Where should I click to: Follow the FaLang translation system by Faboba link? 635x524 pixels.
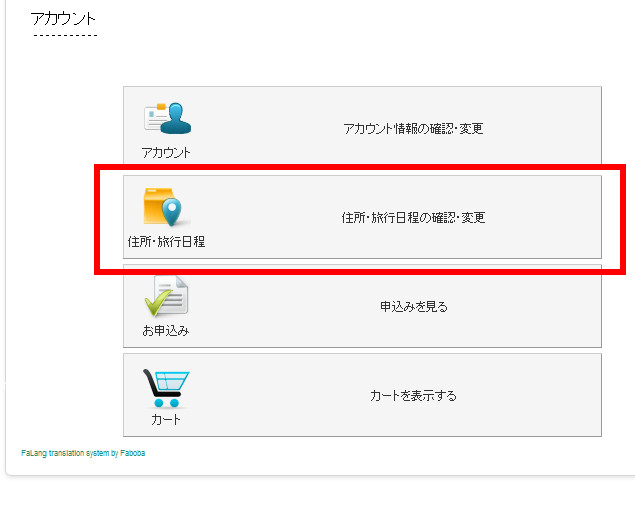click(x=83, y=453)
